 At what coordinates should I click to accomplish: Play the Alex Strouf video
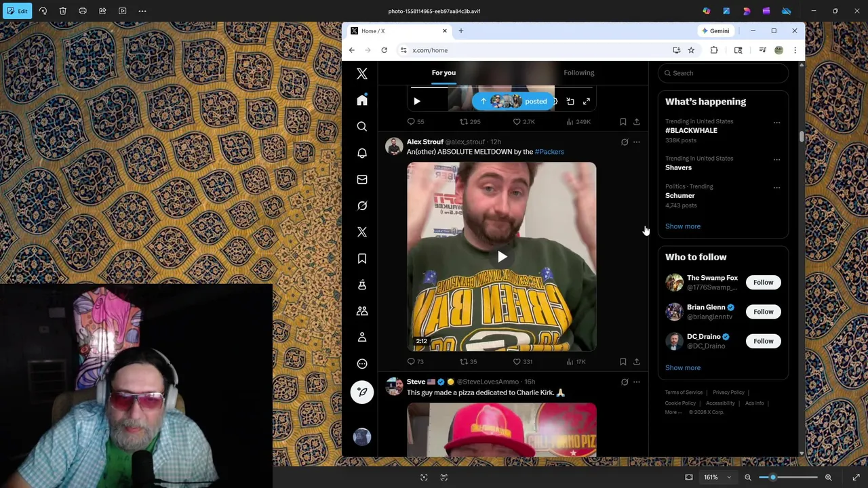(502, 257)
